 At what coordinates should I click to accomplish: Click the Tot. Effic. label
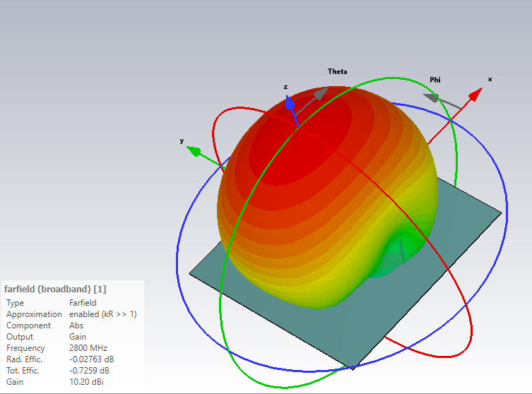pyautogui.click(x=23, y=371)
